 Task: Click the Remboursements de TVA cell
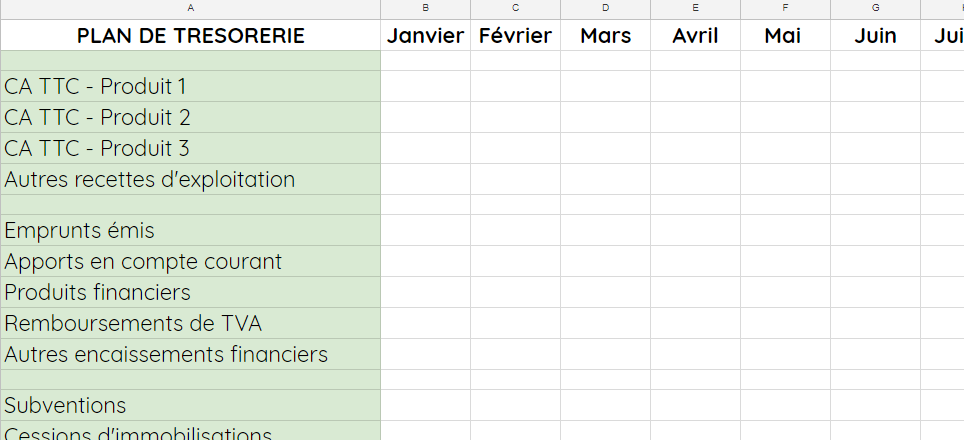191,323
